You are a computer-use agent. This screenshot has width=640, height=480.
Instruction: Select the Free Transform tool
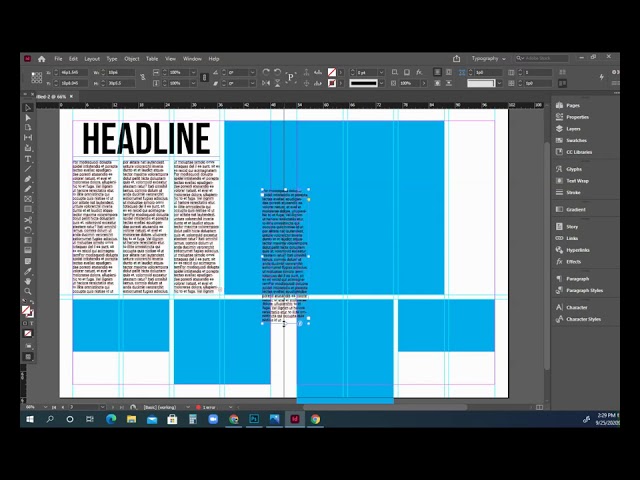[x=28, y=230]
